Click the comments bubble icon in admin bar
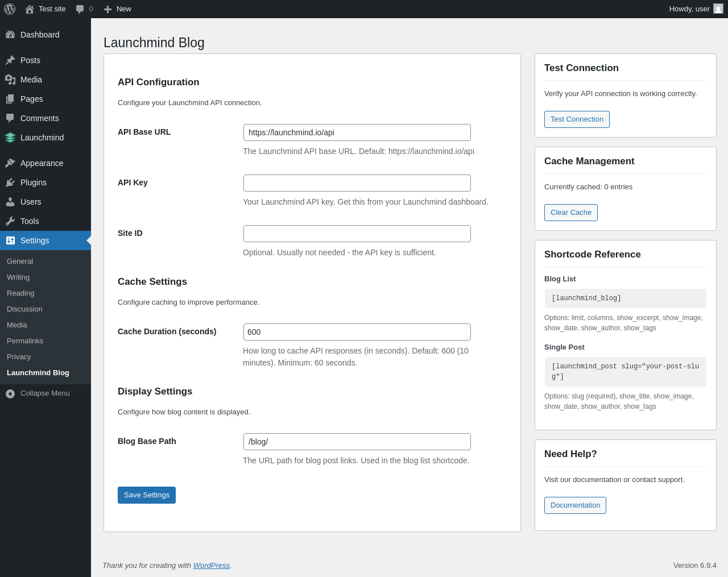Screen dimensions: 728x577 click(x=80, y=9)
